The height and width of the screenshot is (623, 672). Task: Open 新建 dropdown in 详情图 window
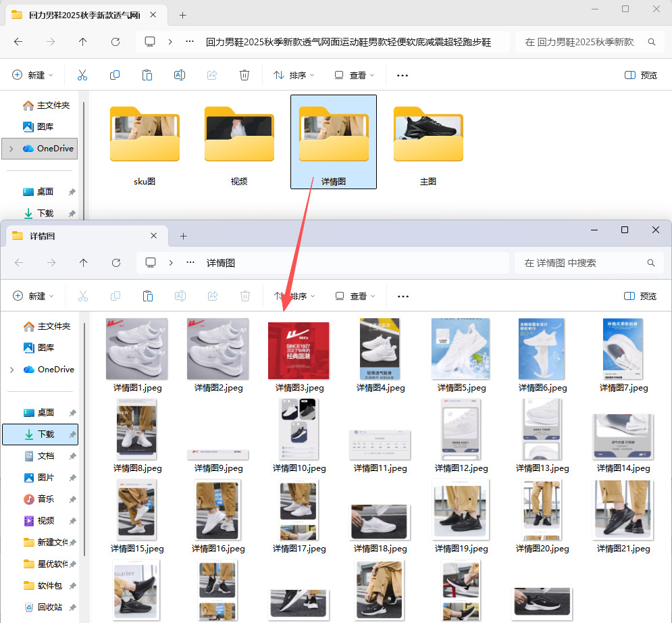click(33, 296)
